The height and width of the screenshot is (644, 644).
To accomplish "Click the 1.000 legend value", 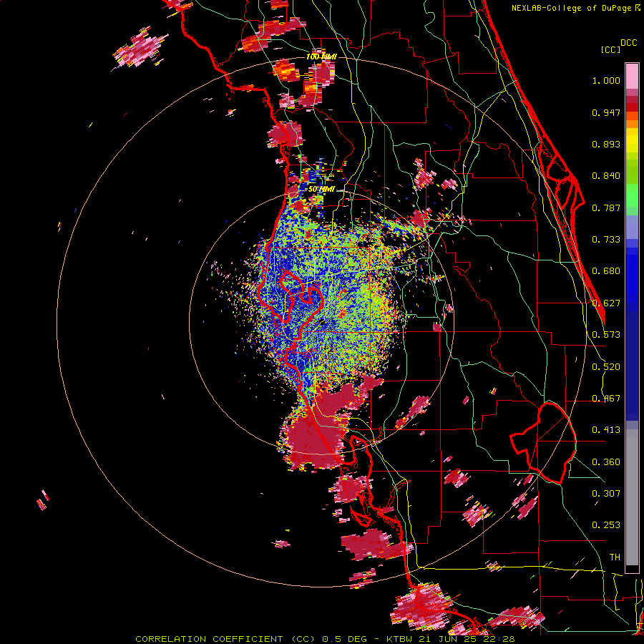I will (606, 80).
